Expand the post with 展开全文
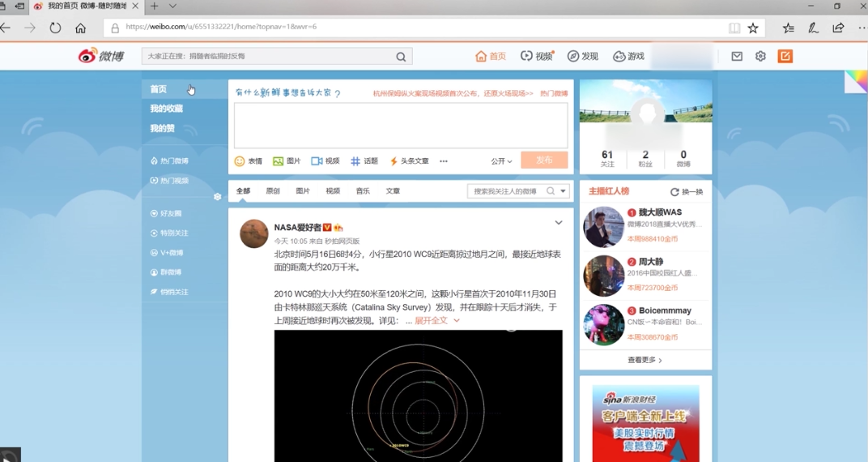Image resolution: width=868 pixels, height=462 pixels. (x=436, y=321)
